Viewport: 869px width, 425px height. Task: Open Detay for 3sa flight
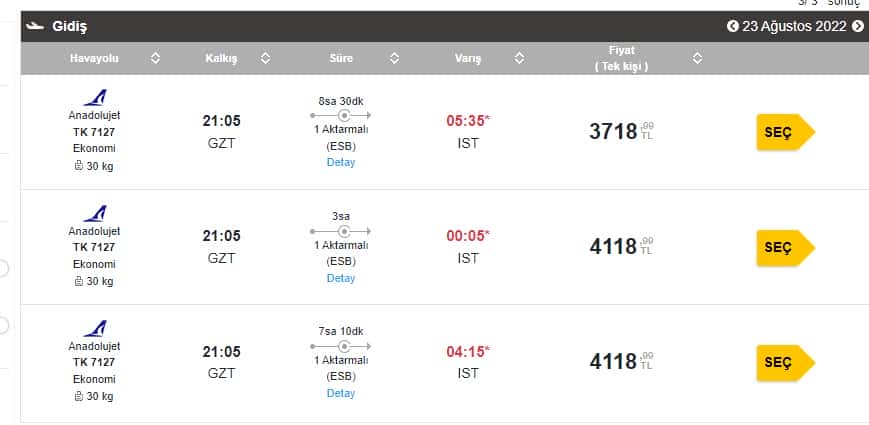click(341, 278)
